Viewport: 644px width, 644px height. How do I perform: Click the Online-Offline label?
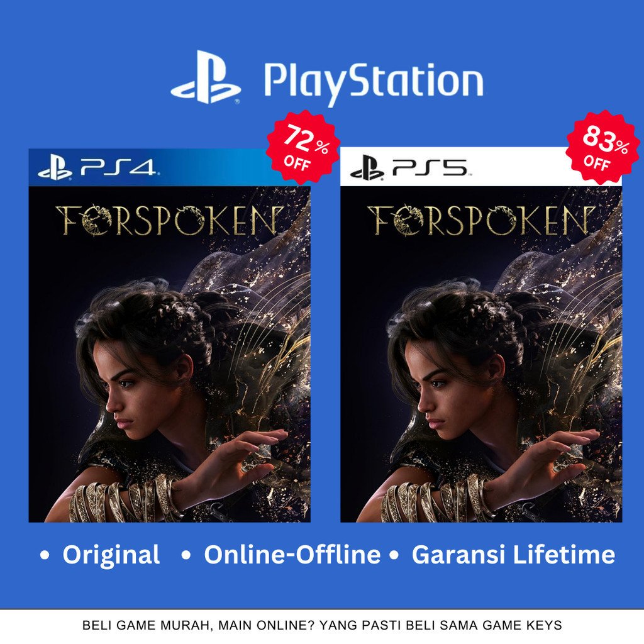292,555
